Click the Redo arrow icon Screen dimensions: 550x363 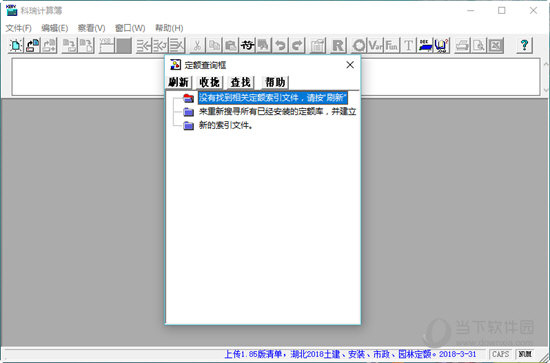click(x=297, y=46)
